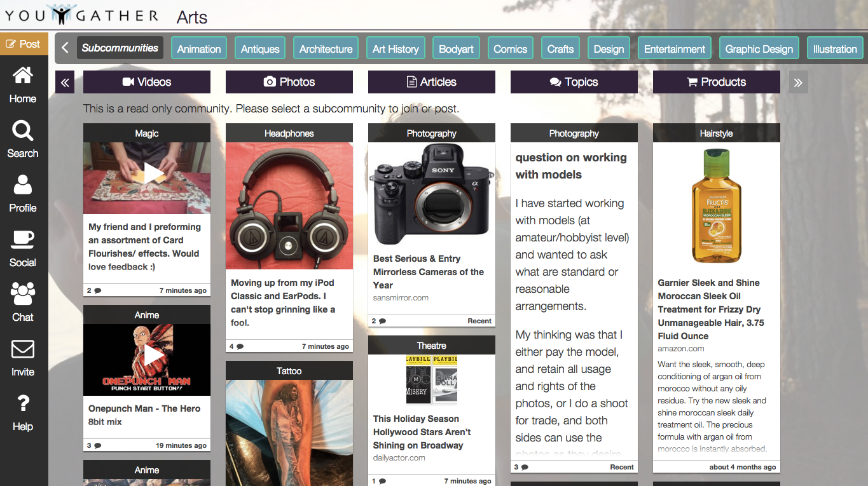The height and width of the screenshot is (486, 868).
Task: Click the Social coffee cup icon
Action: (23, 241)
